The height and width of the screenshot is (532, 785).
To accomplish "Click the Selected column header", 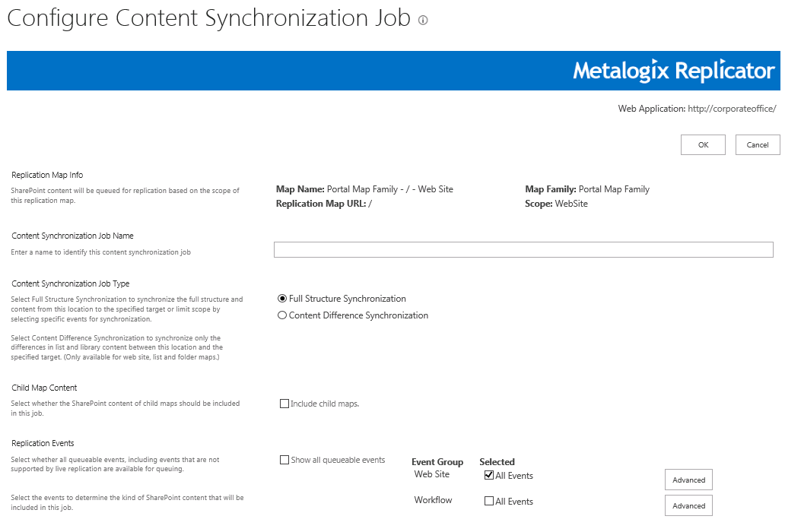I will [497, 461].
